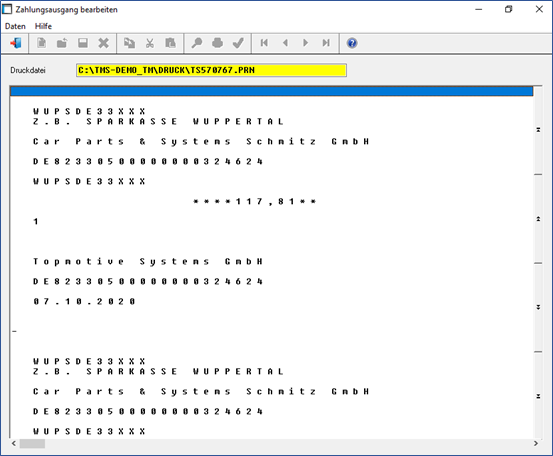This screenshot has width=553, height=456.
Task: Jump to last record arrow
Action: (x=326, y=43)
